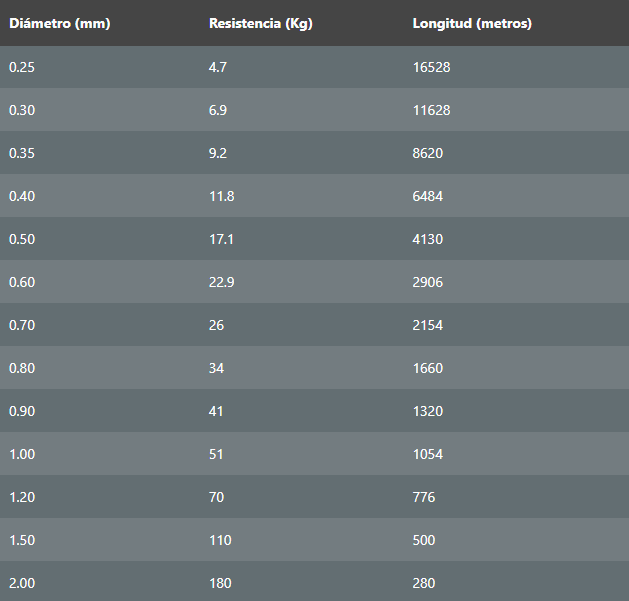Click the Longitud (metros) column header
The image size is (629, 601).
click(472, 23)
